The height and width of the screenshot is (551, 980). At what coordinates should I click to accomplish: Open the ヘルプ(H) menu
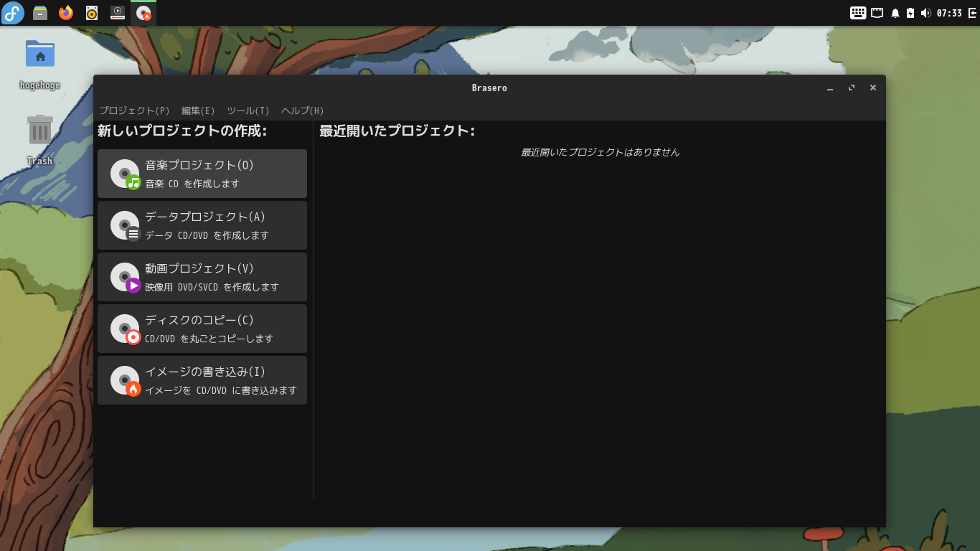coord(303,110)
